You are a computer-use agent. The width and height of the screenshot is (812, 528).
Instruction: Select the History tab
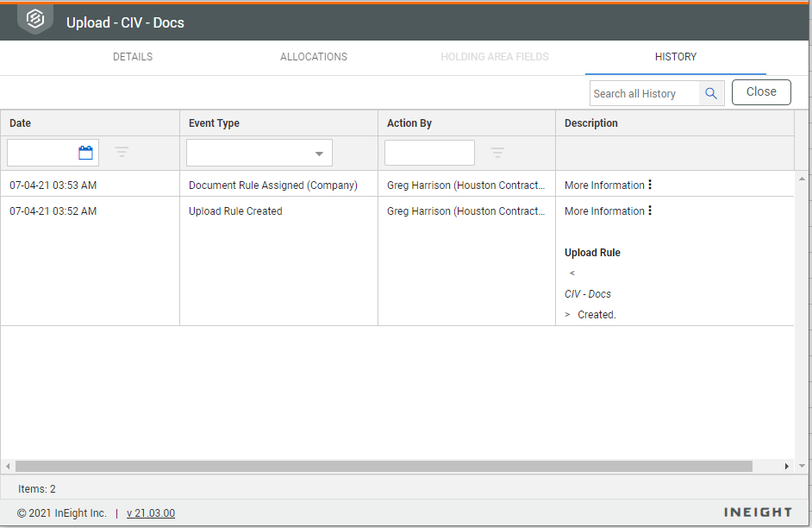[x=676, y=56]
